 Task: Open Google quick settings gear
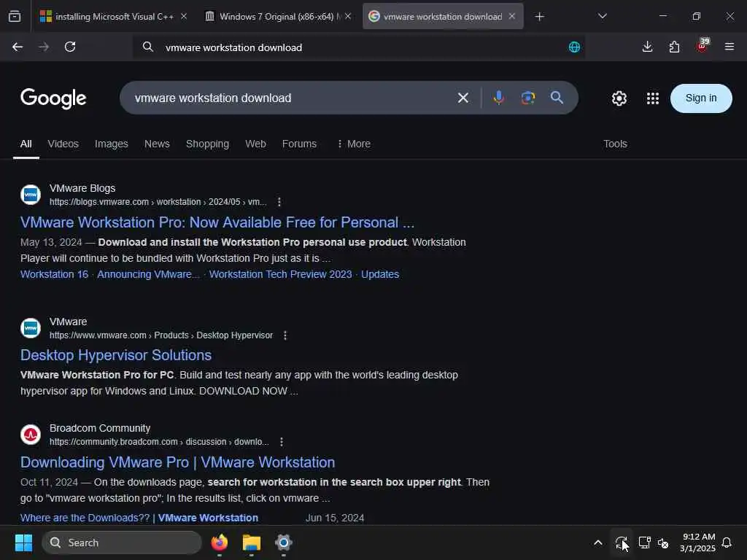(619, 98)
